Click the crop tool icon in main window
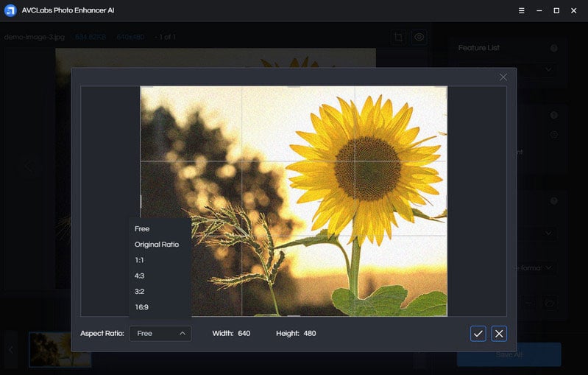Image resolution: width=588 pixels, height=375 pixels. point(398,37)
